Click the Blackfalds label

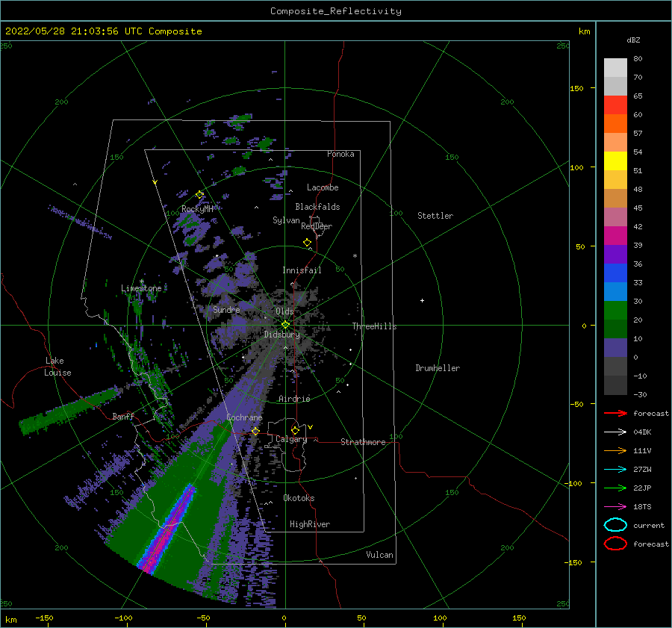(x=317, y=207)
